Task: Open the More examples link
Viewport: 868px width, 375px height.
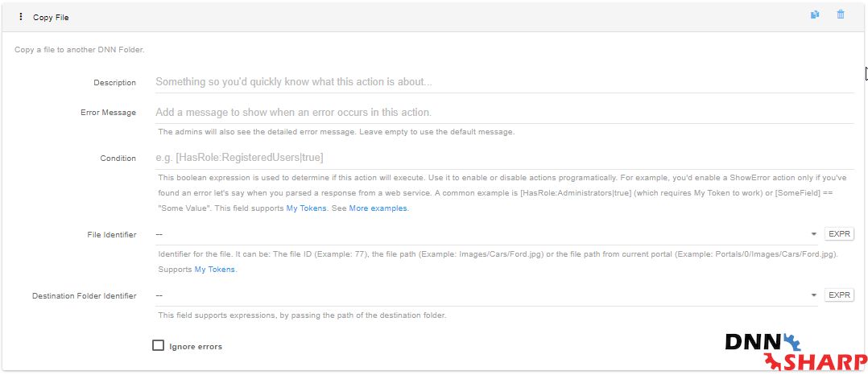Action: 378,208
